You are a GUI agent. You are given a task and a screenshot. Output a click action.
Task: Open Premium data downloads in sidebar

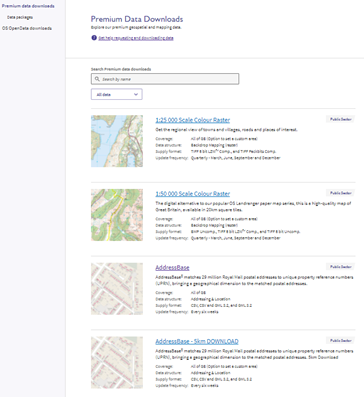(28, 6)
